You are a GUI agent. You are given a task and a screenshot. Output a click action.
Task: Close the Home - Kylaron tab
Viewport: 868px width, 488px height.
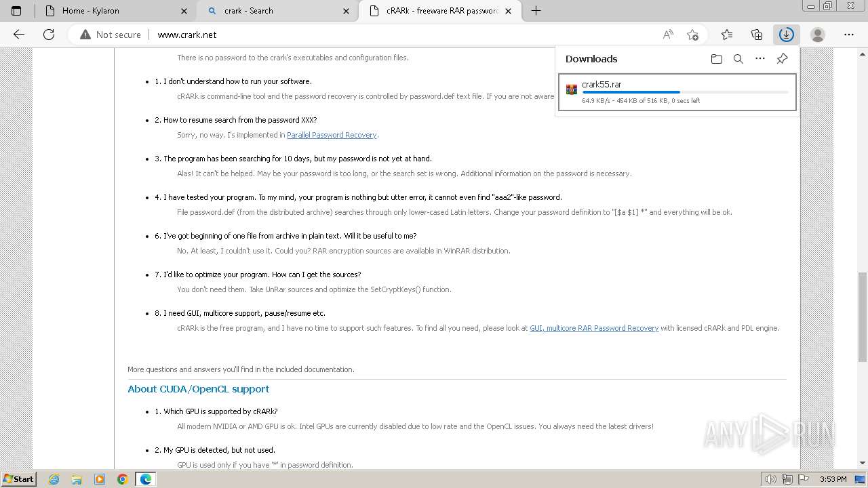click(x=184, y=11)
